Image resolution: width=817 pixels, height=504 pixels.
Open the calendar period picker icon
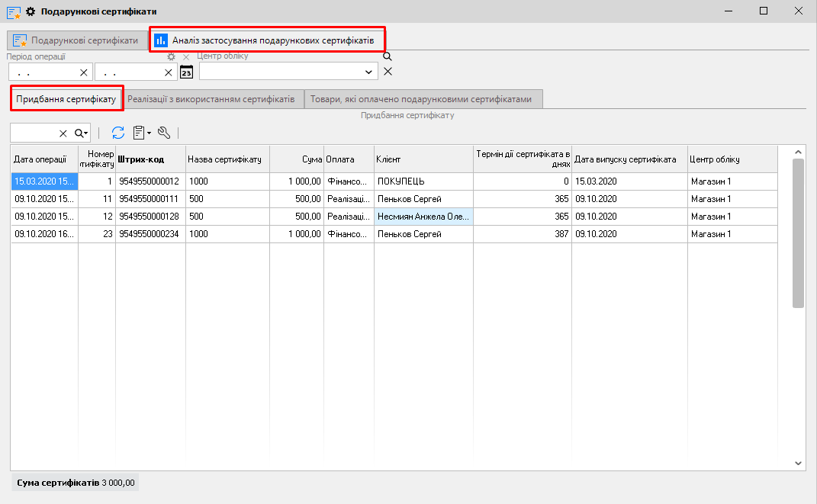(x=186, y=72)
